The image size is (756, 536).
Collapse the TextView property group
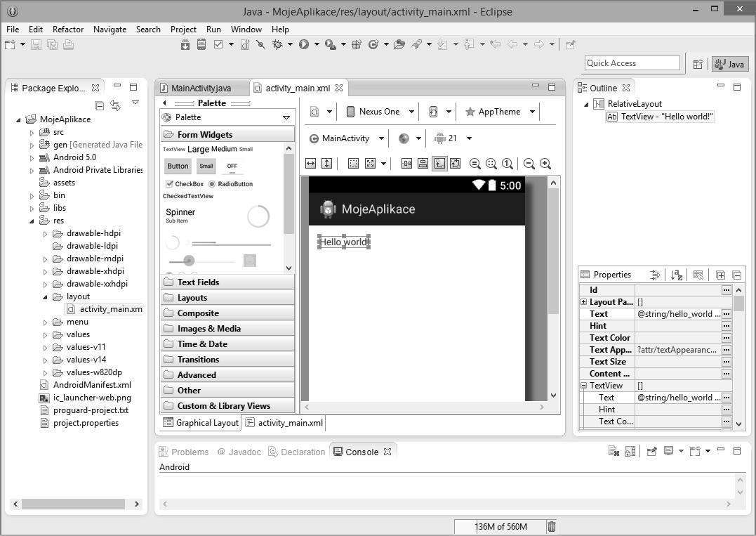(583, 386)
